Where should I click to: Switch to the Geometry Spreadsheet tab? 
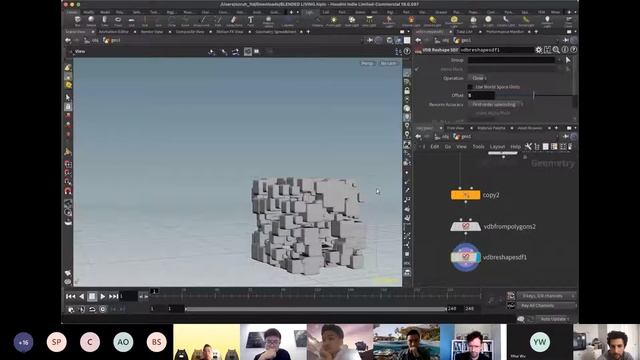[x=276, y=31]
